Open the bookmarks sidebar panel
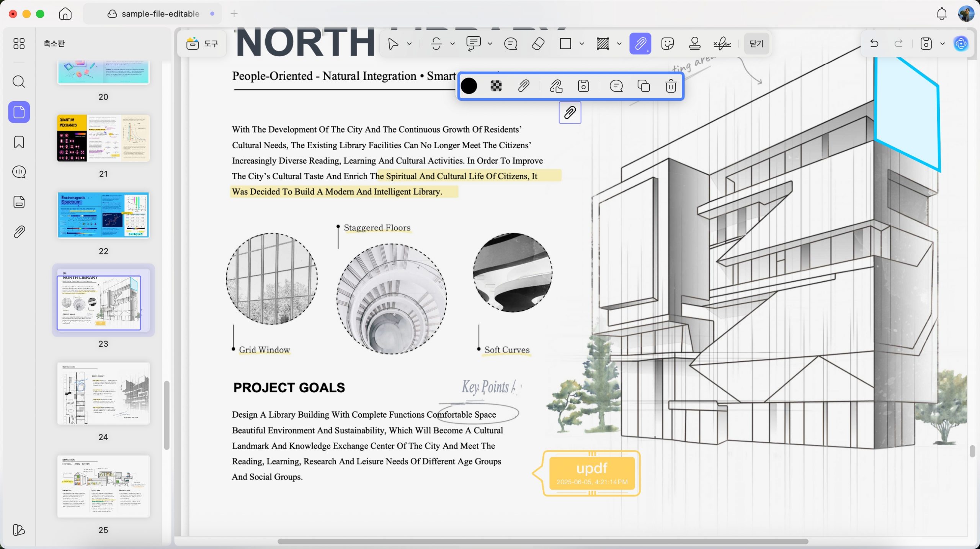Viewport: 980px width, 549px height. point(19,142)
